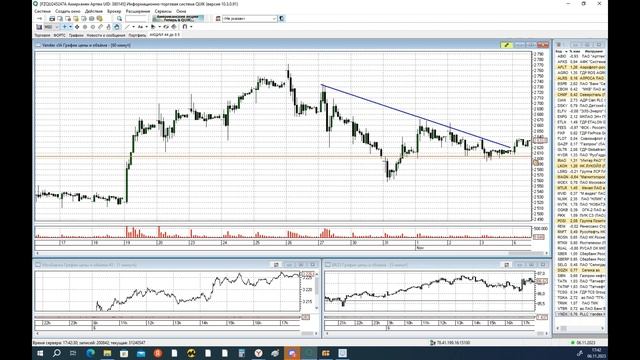The image size is (640, 360).
Task: Expand the magnet tool dropdown arrow
Action: point(191,27)
